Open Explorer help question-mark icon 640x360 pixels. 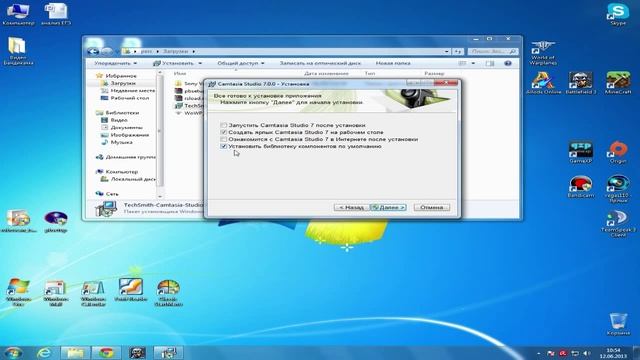(508, 63)
